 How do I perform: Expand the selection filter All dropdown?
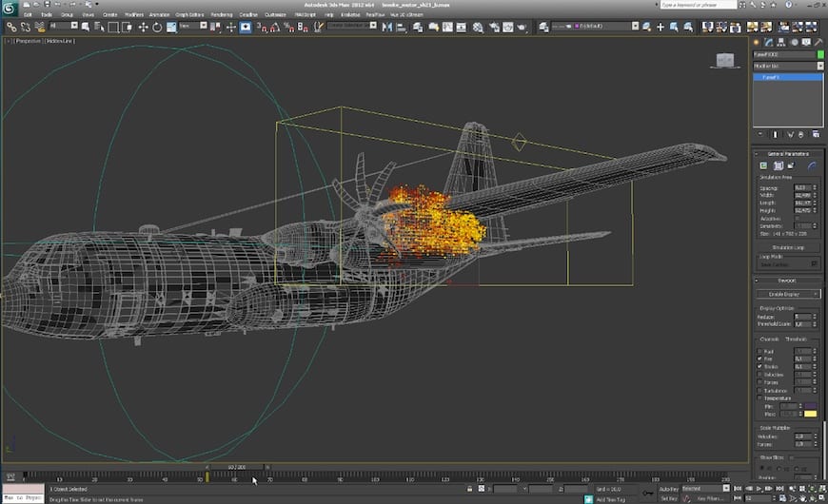(63, 26)
